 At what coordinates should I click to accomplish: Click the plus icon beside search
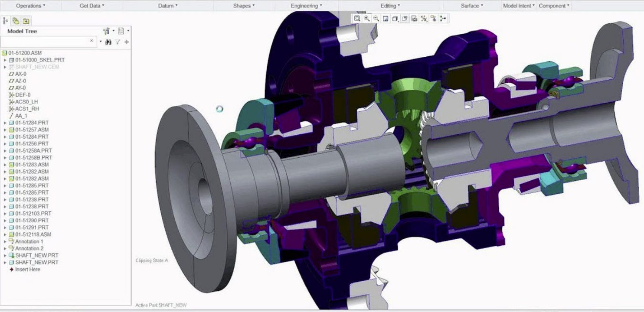127,42
